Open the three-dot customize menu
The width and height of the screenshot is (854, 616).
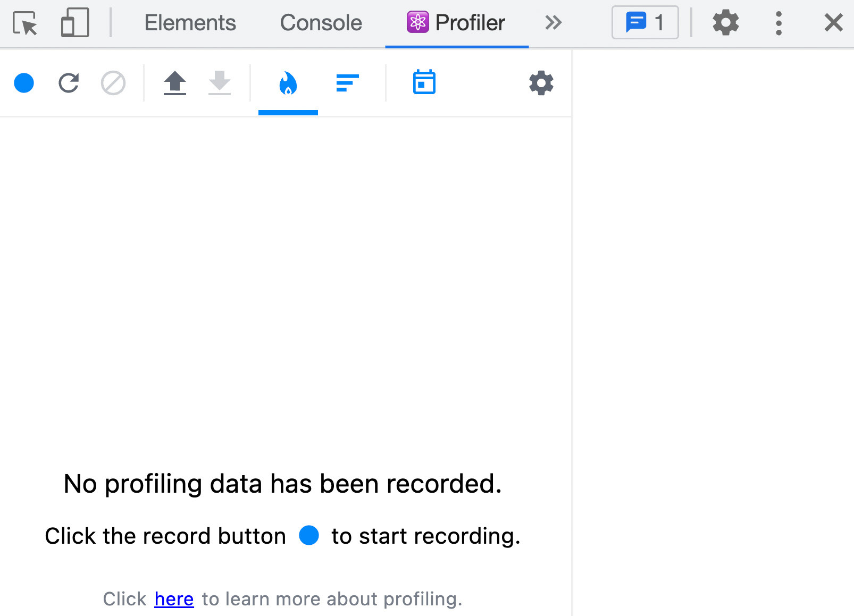(778, 23)
